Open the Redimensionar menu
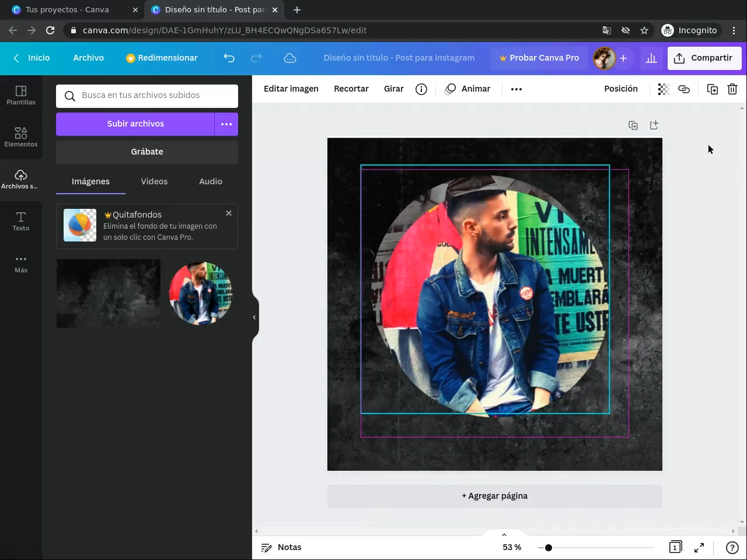This screenshot has height=560, width=747. [x=162, y=58]
